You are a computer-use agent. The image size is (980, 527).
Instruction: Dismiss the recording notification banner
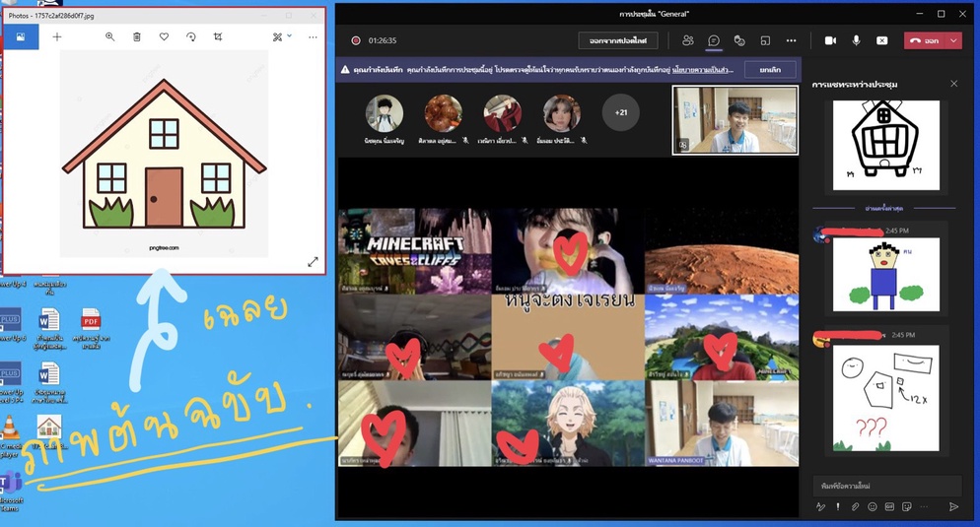click(770, 70)
